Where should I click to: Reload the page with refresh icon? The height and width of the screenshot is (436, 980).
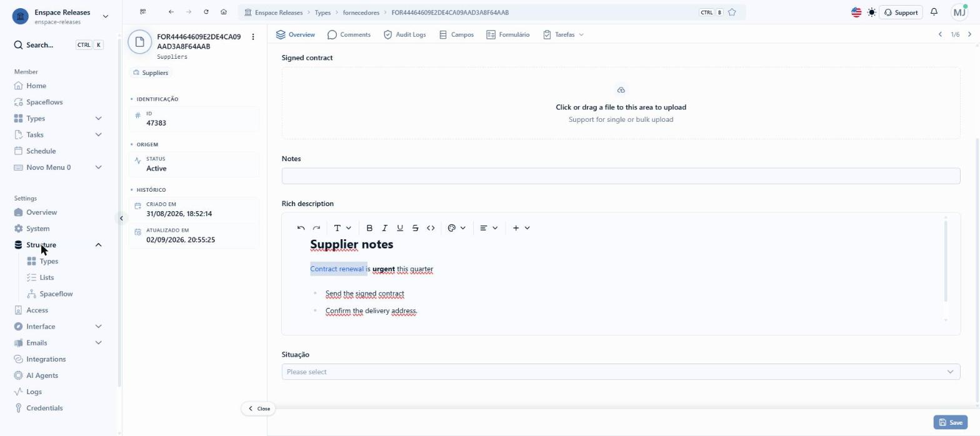coord(206,12)
